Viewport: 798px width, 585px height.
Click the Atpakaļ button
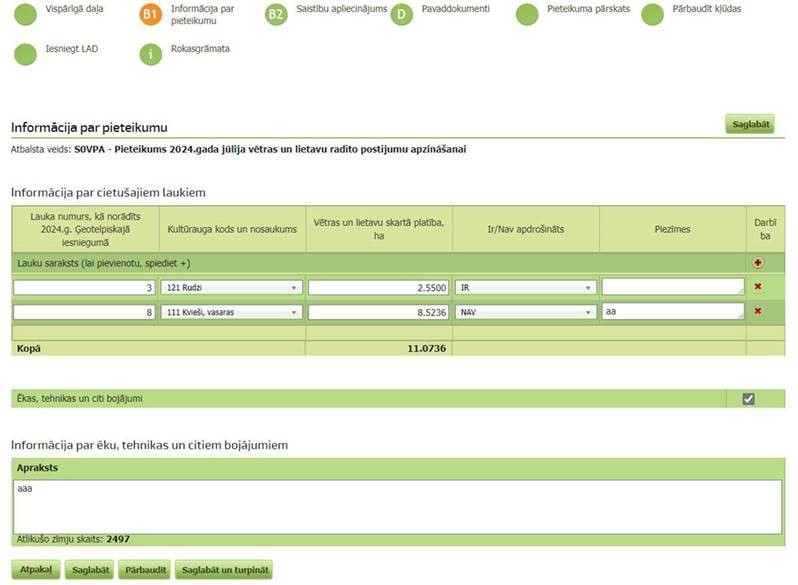(35, 570)
